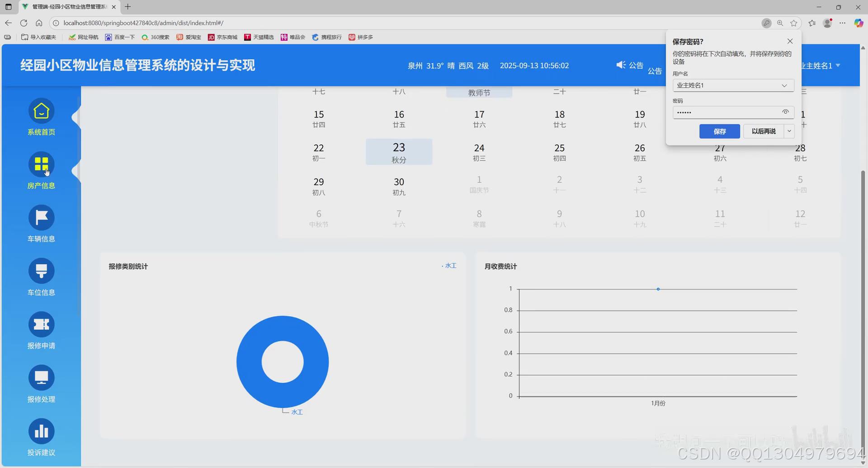The width and height of the screenshot is (868, 468).
Task: Open the browser profile avatar
Action: point(827,23)
